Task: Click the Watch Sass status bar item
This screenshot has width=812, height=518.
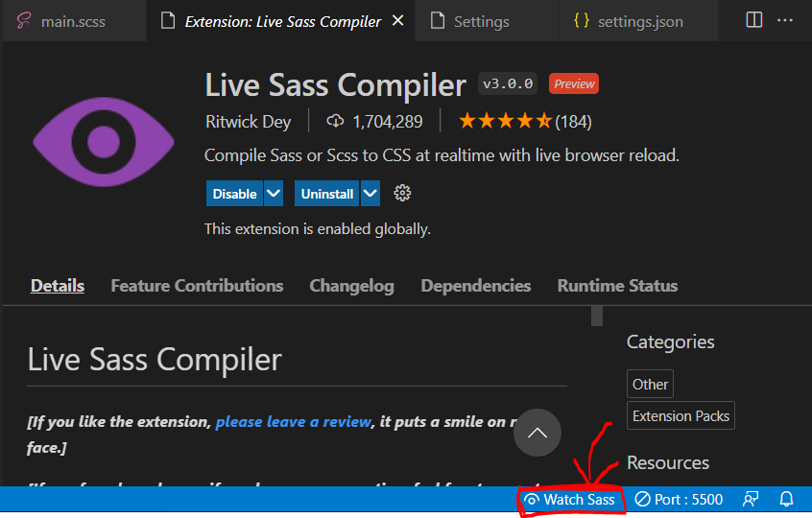Action: pos(569,500)
